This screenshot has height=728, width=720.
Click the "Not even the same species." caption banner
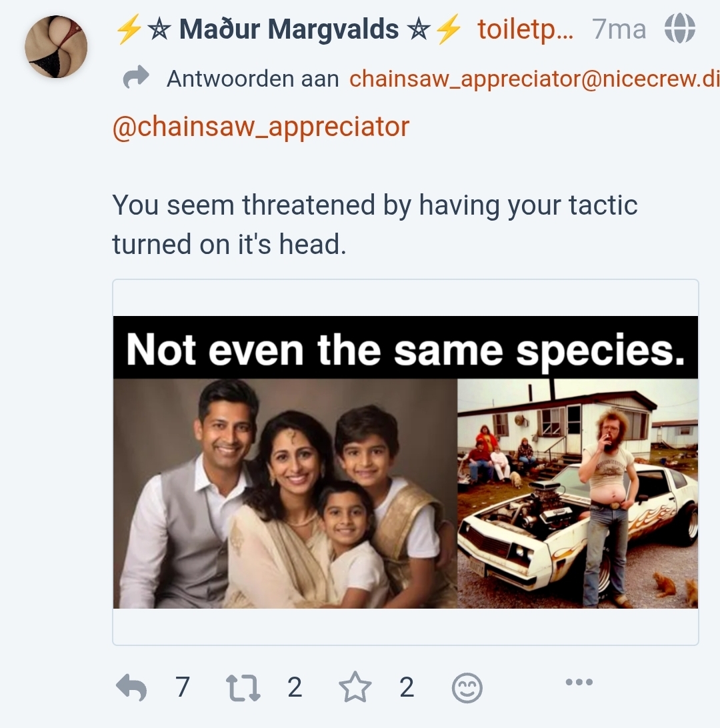pyautogui.click(x=405, y=349)
